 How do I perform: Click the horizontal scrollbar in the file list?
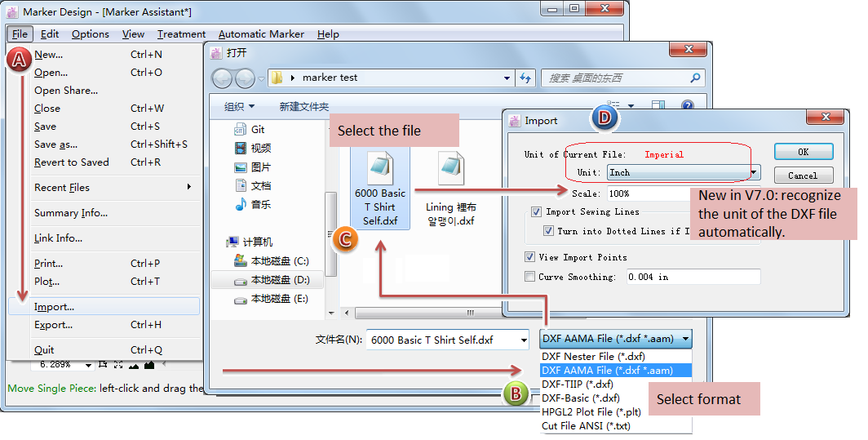tap(424, 313)
